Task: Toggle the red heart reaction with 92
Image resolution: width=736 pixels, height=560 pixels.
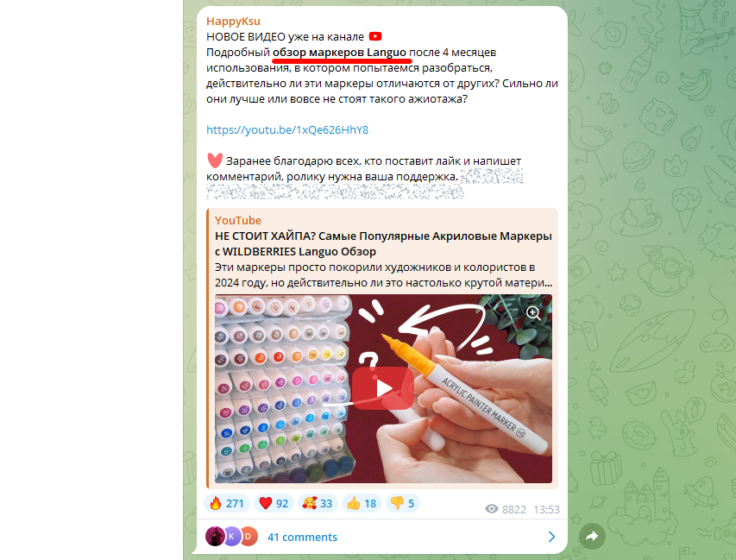Action: pos(274,503)
